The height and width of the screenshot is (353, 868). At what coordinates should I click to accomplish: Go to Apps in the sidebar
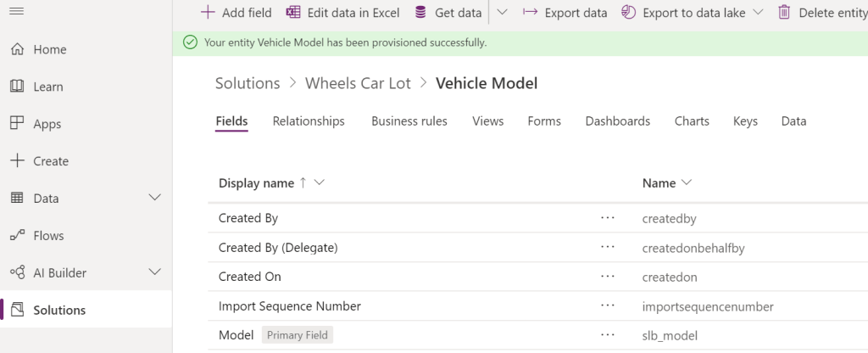[47, 124]
